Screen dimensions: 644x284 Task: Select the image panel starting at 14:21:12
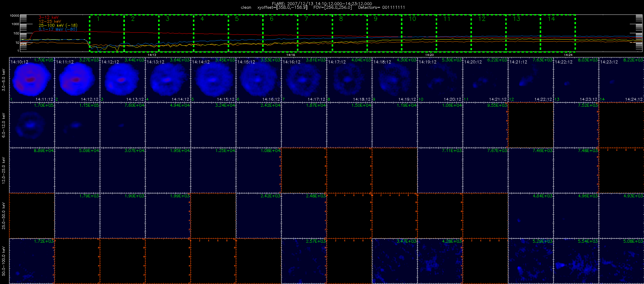(531, 80)
